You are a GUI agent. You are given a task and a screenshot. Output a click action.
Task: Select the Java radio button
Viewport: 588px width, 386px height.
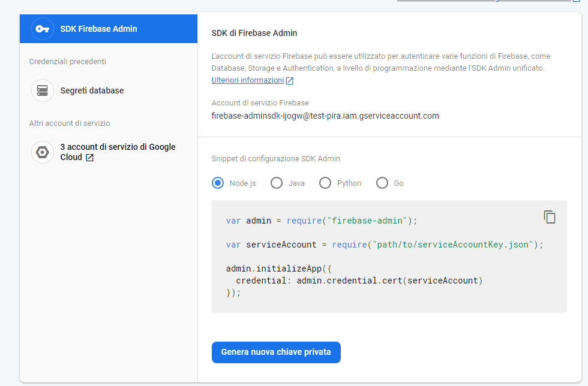(277, 183)
